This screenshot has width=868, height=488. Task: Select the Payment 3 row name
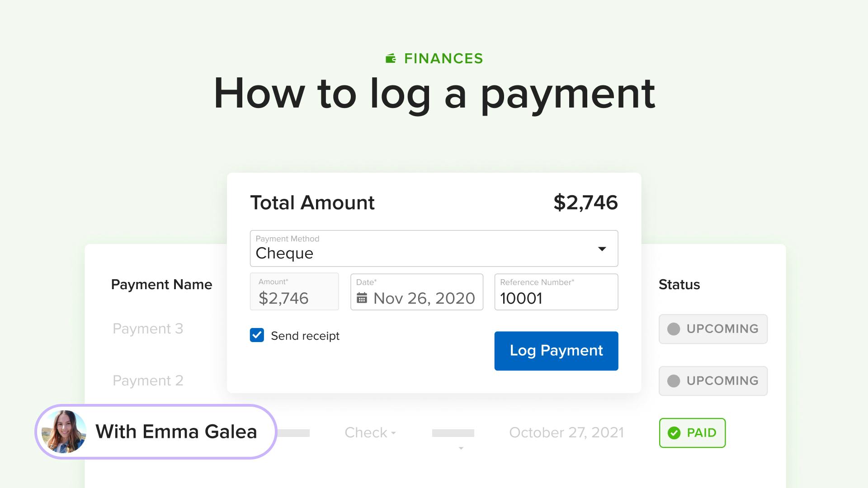pos(148,328)
